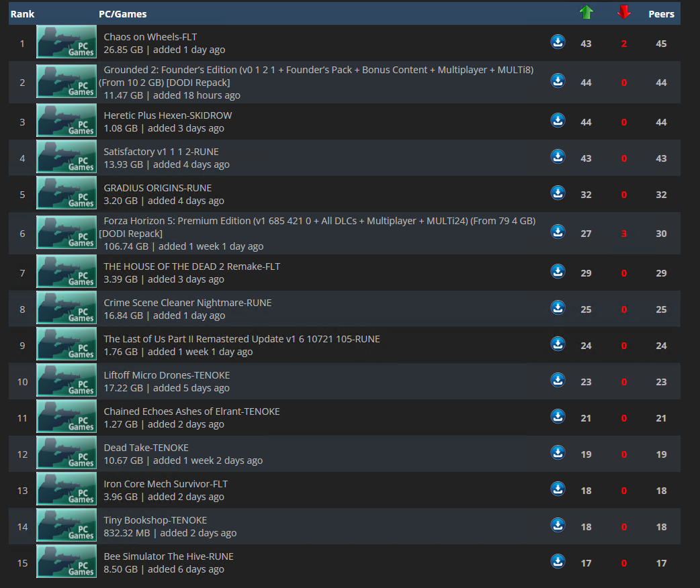The image size is (700, 588).
Task: Click peers count 25 in Crime Scene Cleaner row
Action: (x=661, y=309)
